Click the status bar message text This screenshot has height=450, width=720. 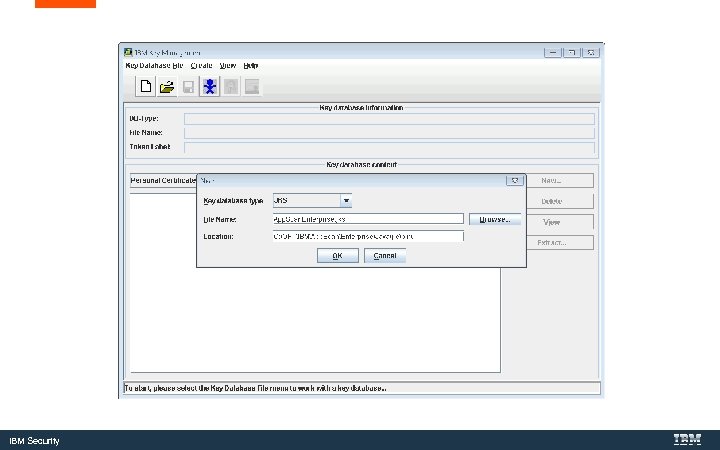(x=255, y=388)
